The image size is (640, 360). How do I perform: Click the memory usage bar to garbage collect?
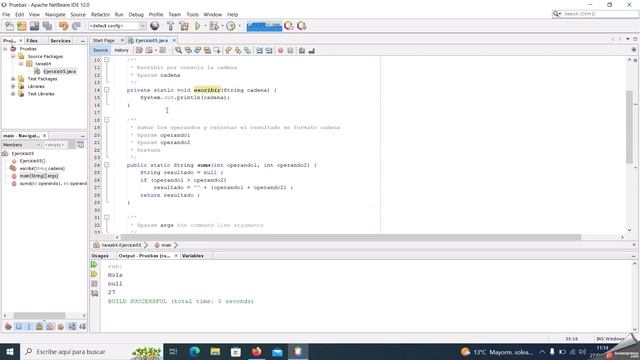tap(264, 26)
